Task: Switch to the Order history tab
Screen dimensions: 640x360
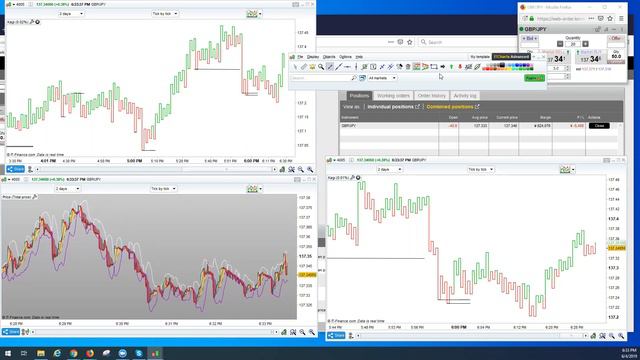Action: point(431,96)
